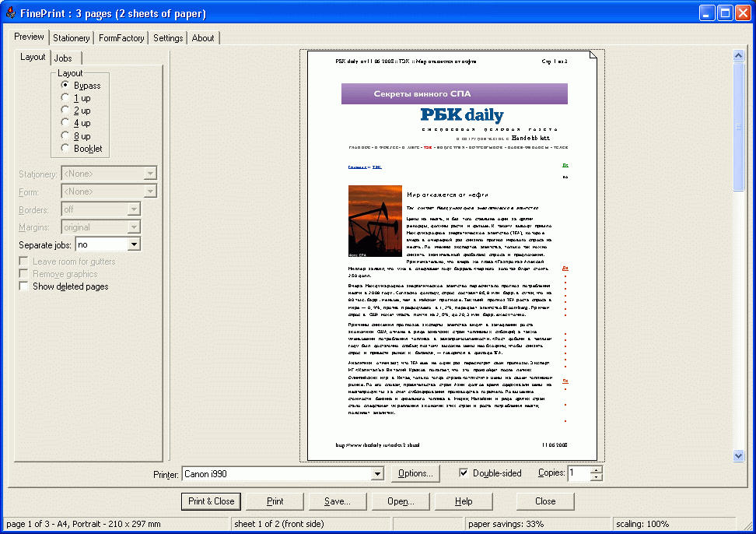Screen dimensions: 756x534
Task: Click the Save button
Action: pyautogui.click(x=338, y=501)
